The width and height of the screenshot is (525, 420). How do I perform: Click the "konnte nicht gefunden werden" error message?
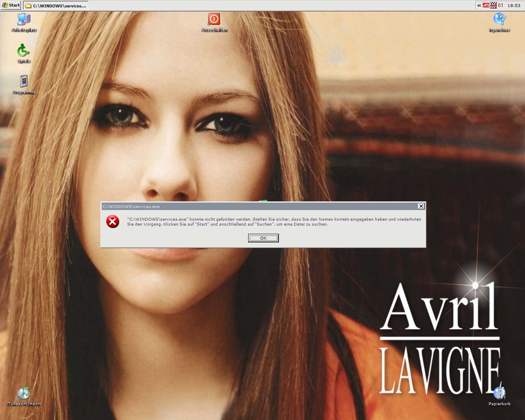[274, 221]
